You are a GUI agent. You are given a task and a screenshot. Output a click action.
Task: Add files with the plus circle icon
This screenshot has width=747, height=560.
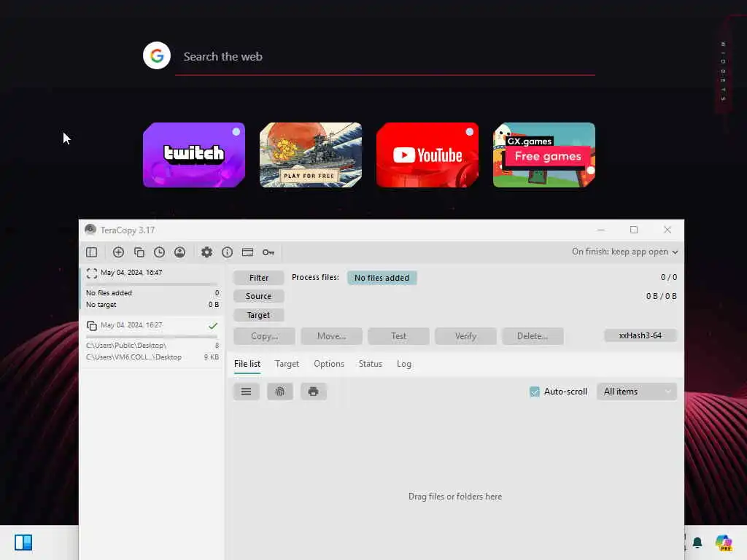118,252
